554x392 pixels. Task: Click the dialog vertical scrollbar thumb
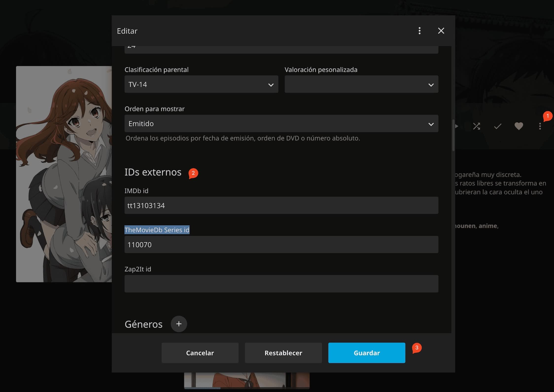[x=453, y=135]
